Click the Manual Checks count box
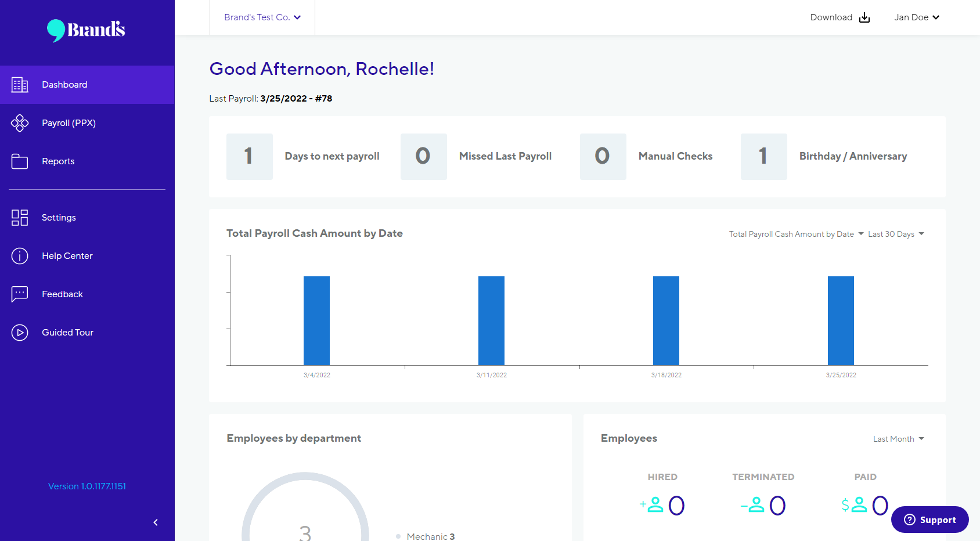This screenshot has height=541, width=980. coord(603,156)
